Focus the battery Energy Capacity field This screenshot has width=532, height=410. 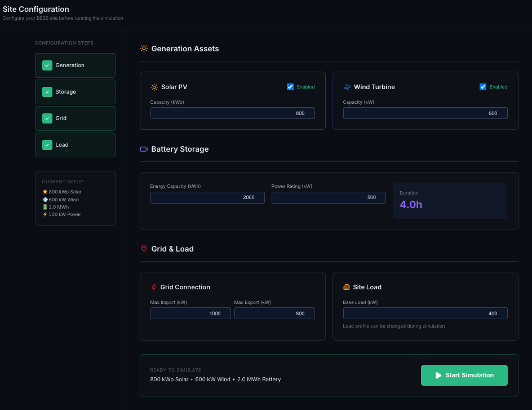tap(207, 197)
